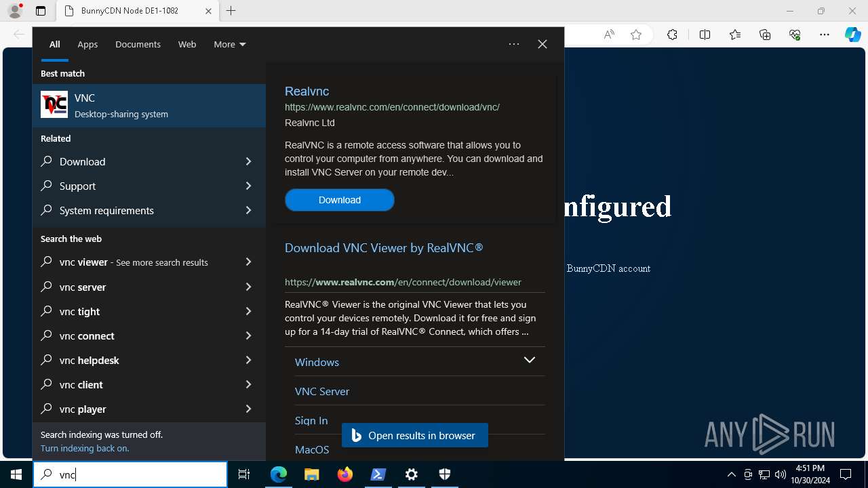The height and width of the screenshot is (488, 868).
Task: Open the Favorites list icon
Action: (x=735, y=35)
